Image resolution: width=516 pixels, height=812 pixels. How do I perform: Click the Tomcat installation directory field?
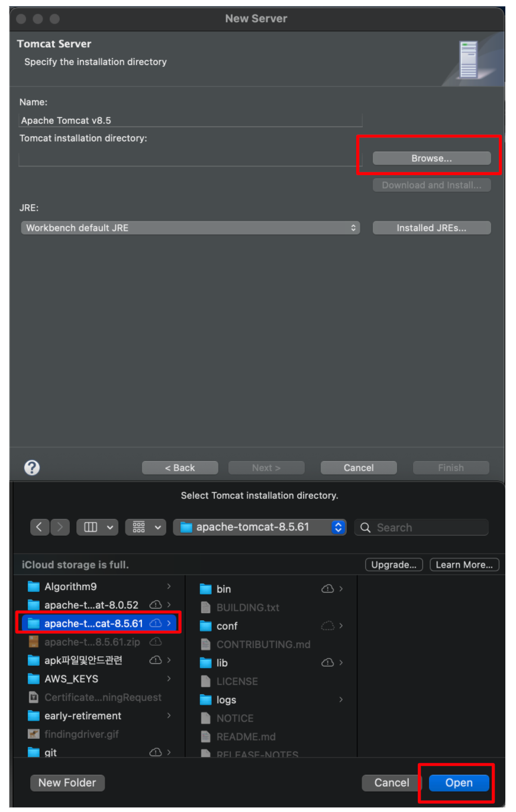coord(189,159)
